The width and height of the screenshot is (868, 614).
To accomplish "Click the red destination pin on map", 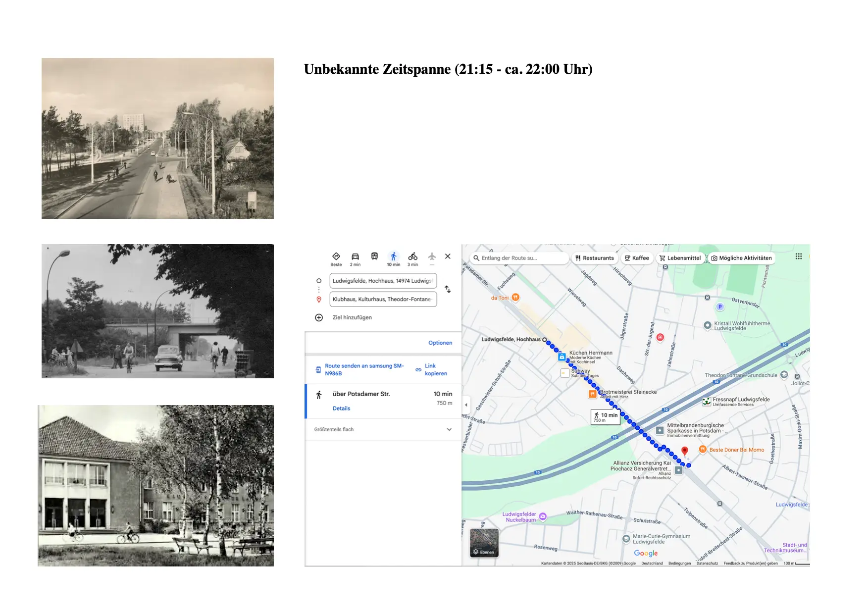I will (x=685, y=451).
